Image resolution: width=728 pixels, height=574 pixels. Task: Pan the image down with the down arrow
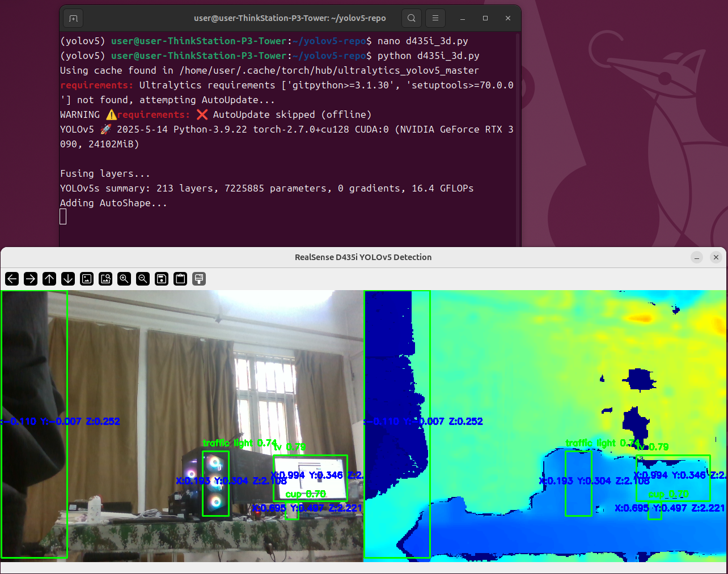click(x=68, y=279)
